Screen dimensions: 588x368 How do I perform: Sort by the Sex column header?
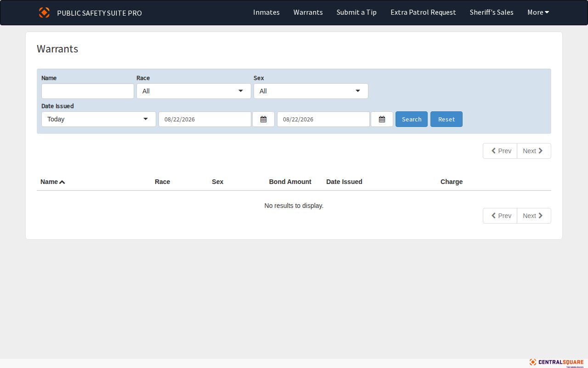[x=218, y=182]
